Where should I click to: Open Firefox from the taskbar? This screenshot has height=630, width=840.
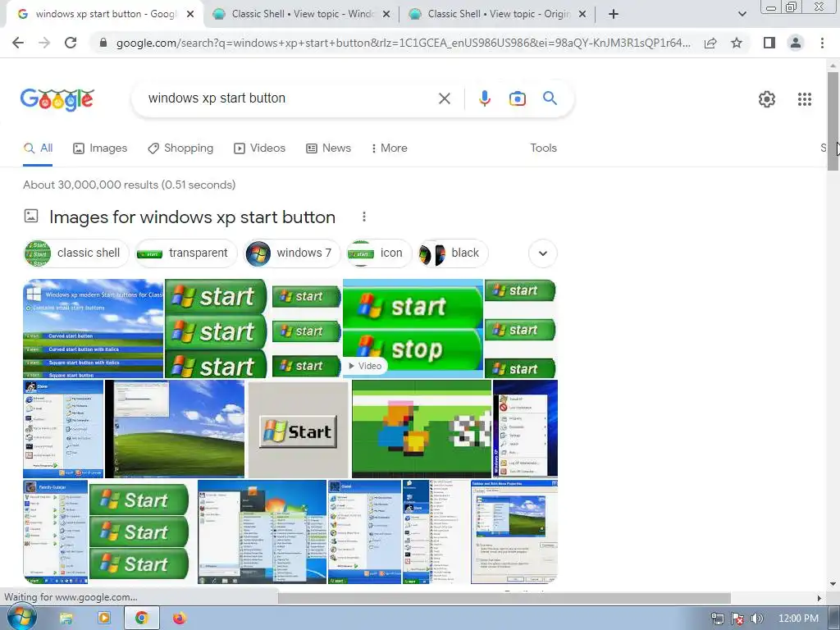[x=180, y=619]
